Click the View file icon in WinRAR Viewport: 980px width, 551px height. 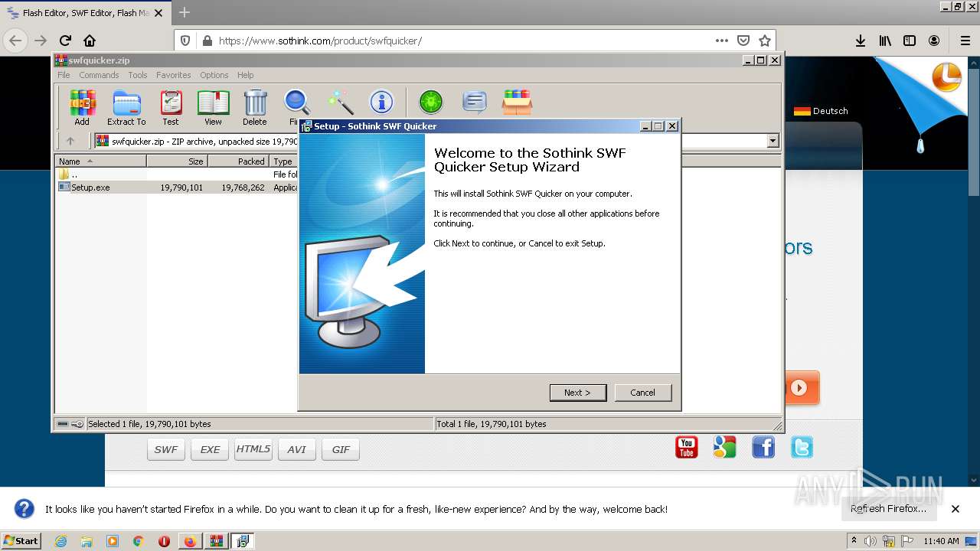coord(213,106)
